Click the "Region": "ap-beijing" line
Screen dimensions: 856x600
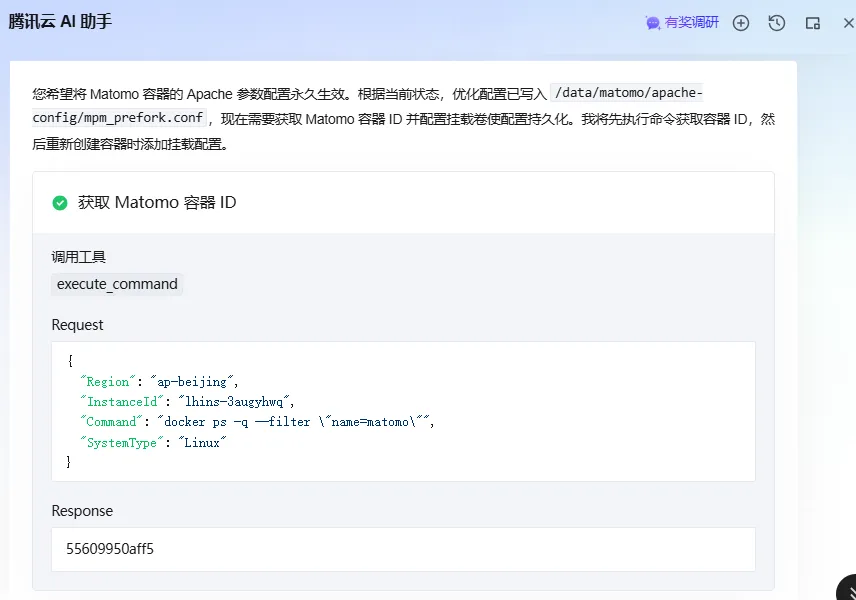(x=159, y=382)
